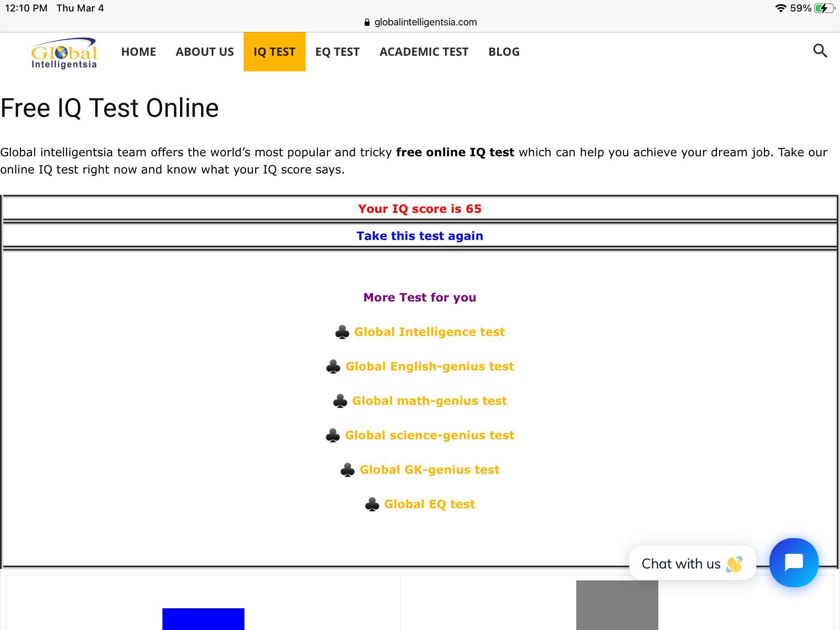Tap the globalintelligentsia.com address bar
The height and width of the screenshot is (630, 840).
tap(425, 22)
